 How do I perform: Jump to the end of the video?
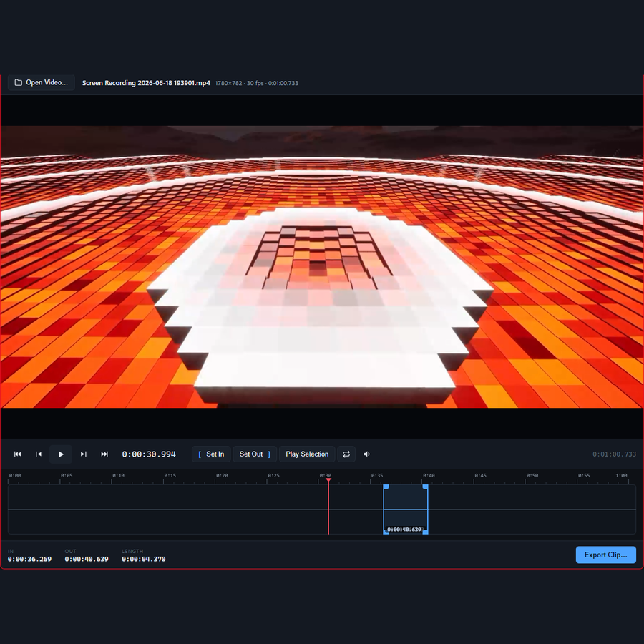coord(104,454)
